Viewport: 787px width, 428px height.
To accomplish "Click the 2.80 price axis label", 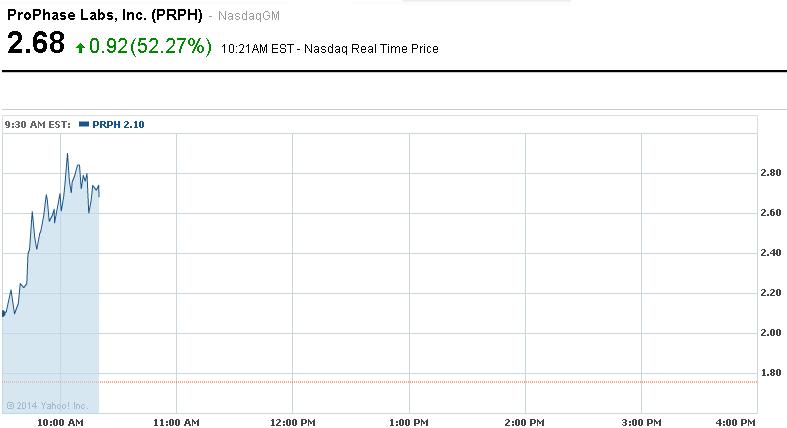I will pos(772,173).
